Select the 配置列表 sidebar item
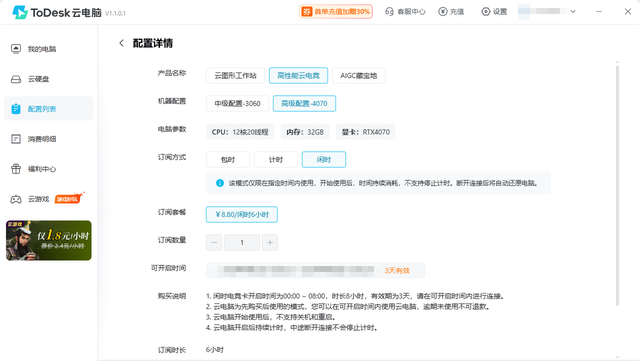The image size is (640, 361). [49, 109]
